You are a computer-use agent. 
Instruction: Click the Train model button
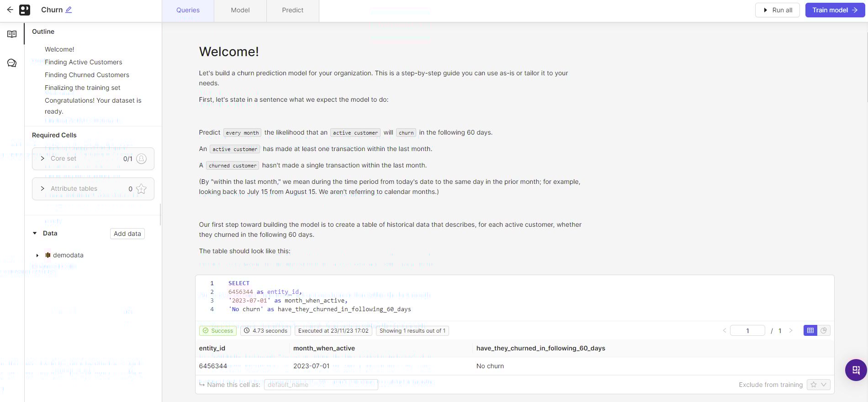coord(835,10)
